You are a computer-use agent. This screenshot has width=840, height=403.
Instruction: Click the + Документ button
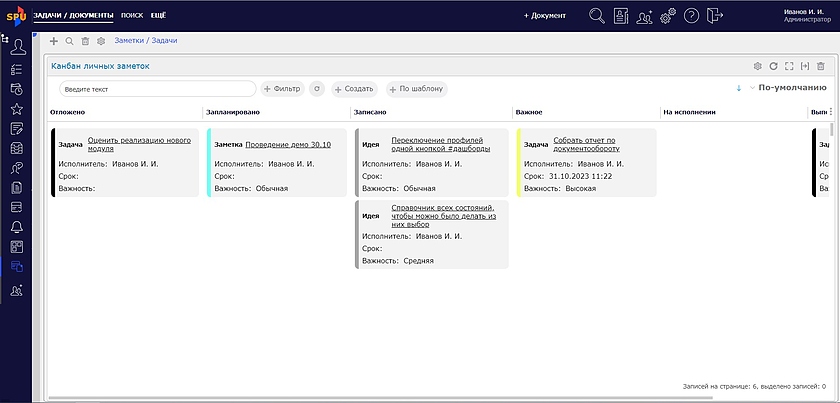[x=545, y=15]
